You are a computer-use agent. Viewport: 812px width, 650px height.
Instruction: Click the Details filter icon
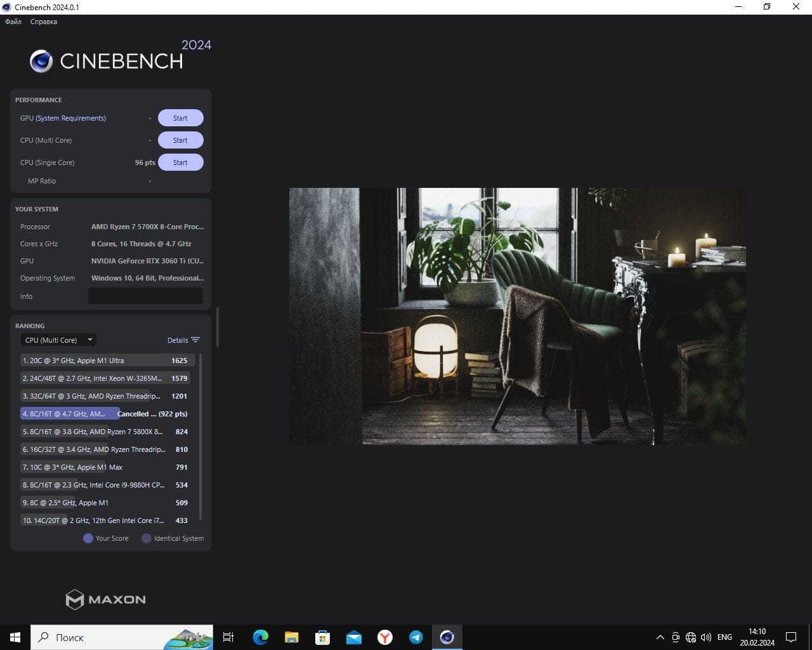click(x=195, y=340)
